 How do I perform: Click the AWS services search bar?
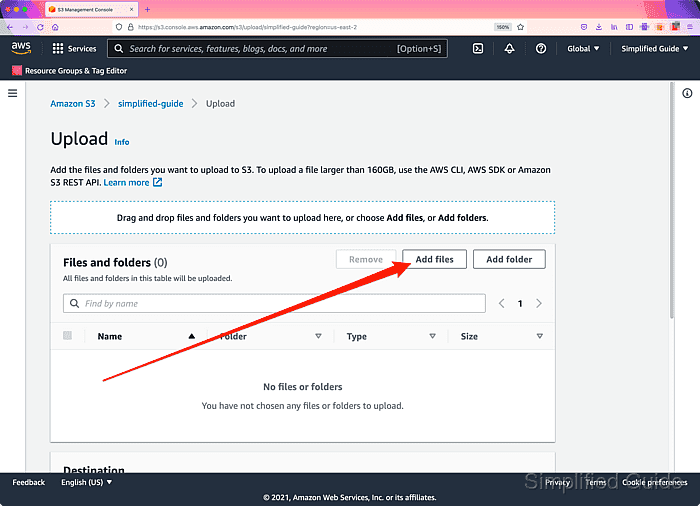click(277, 49)
